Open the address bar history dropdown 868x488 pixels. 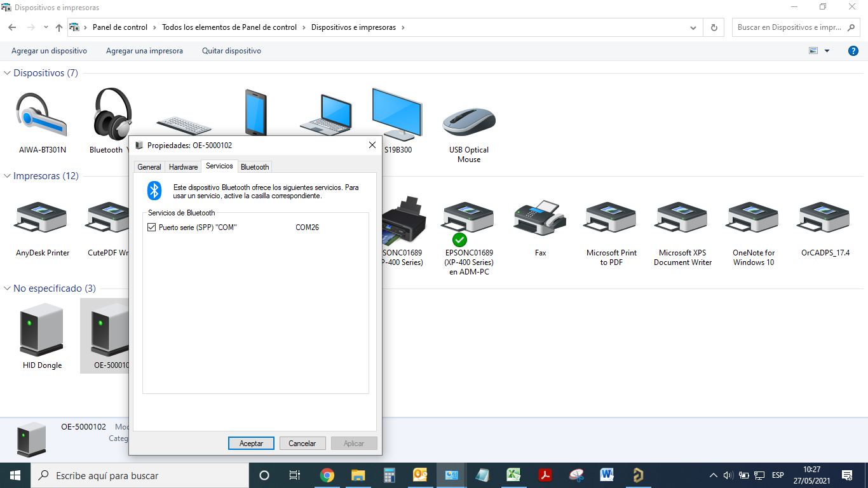click(x=693, y=27)
